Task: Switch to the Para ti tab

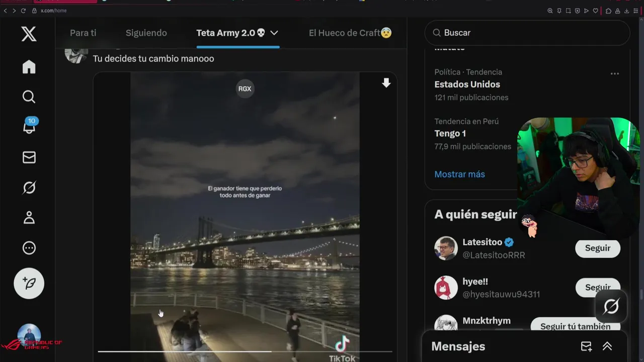Action: click(x=83, y=33)
